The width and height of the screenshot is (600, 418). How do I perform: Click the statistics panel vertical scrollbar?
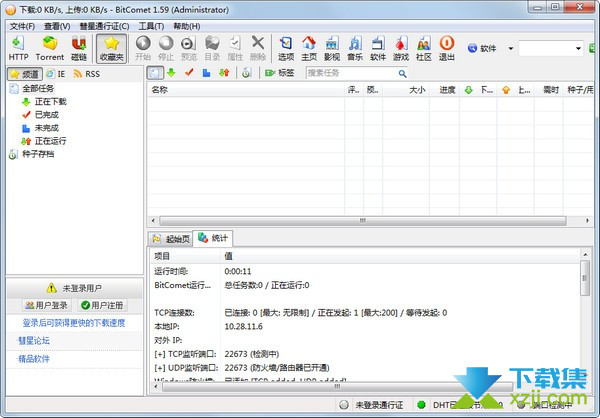tap(585, 278)
